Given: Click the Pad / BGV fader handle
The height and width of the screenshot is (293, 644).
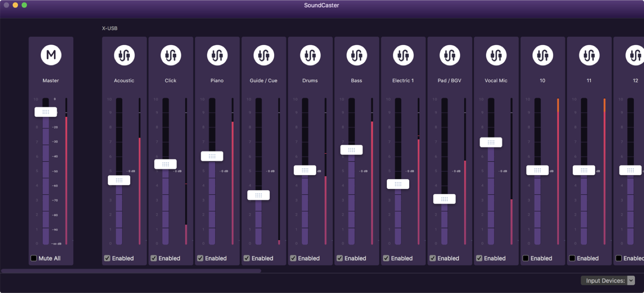Looking at the screenshot, I should click(444, 199).
